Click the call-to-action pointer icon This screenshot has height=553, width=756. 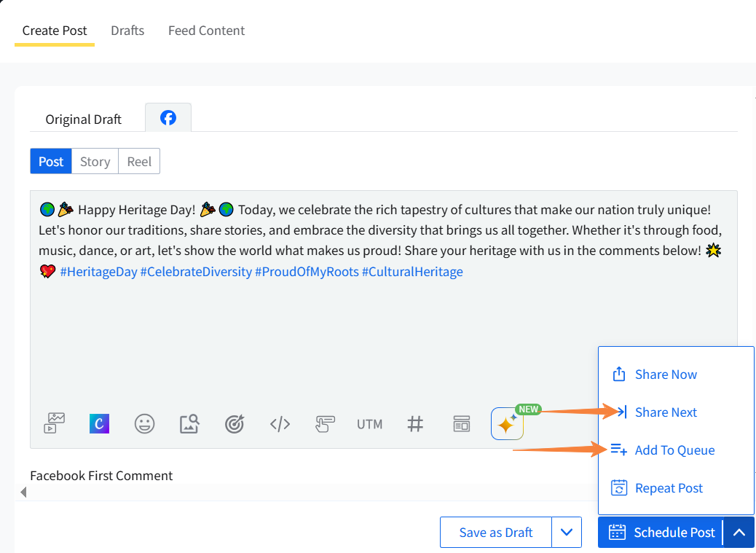point(325,423)
